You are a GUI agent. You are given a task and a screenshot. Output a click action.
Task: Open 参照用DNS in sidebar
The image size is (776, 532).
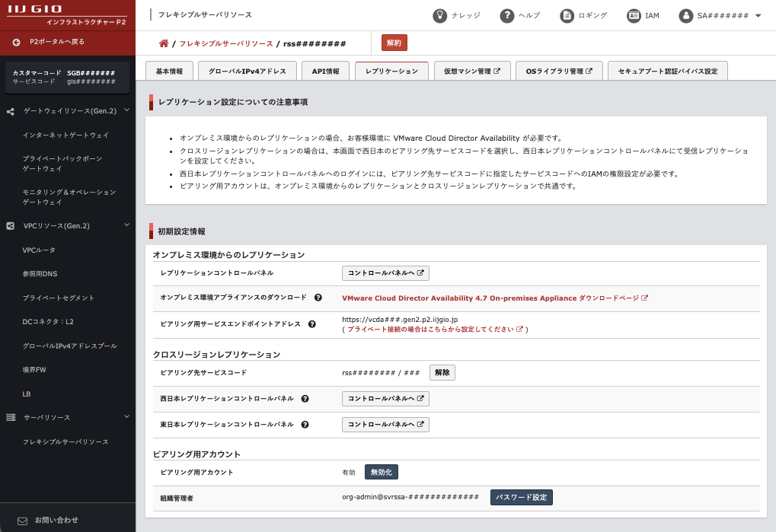(40, 274)
